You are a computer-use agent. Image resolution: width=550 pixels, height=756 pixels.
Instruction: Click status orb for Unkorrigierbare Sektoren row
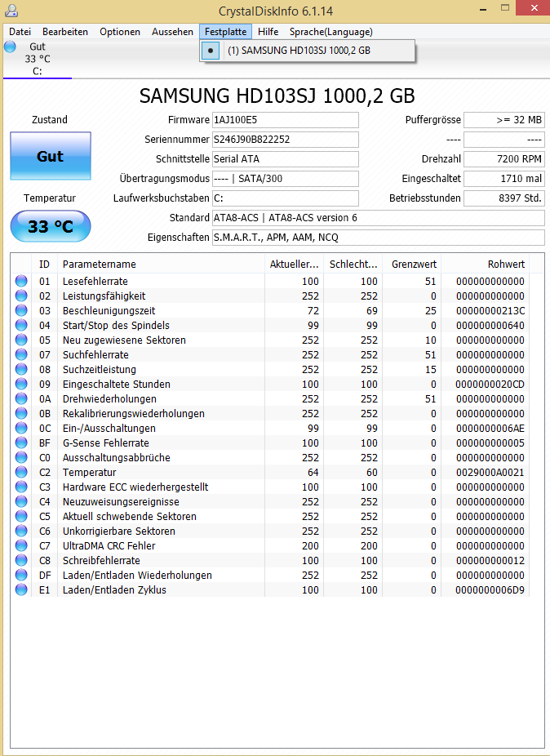[x=21, y=531]
